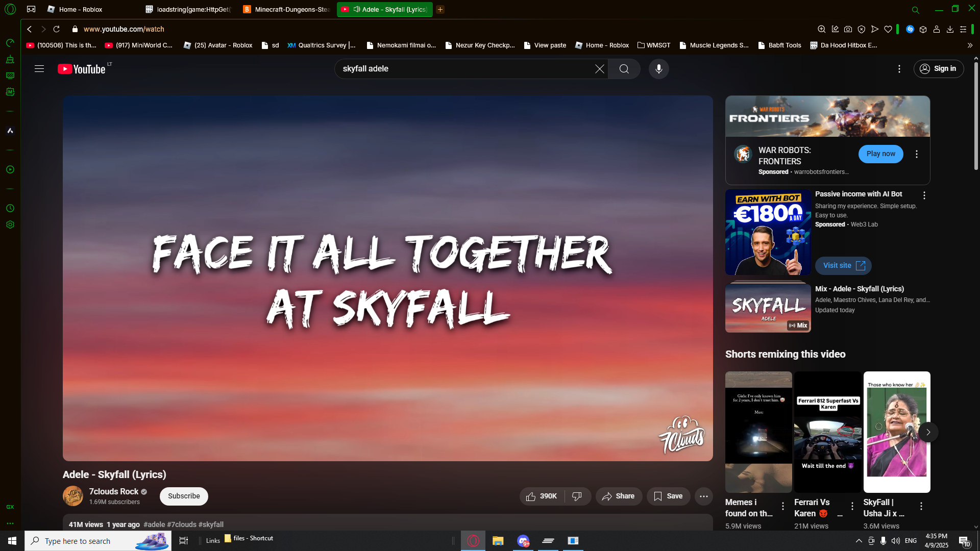Screen dimensions: 980x551
Task: Submit search with the magnifier button
Action: (x=624, y=69)
